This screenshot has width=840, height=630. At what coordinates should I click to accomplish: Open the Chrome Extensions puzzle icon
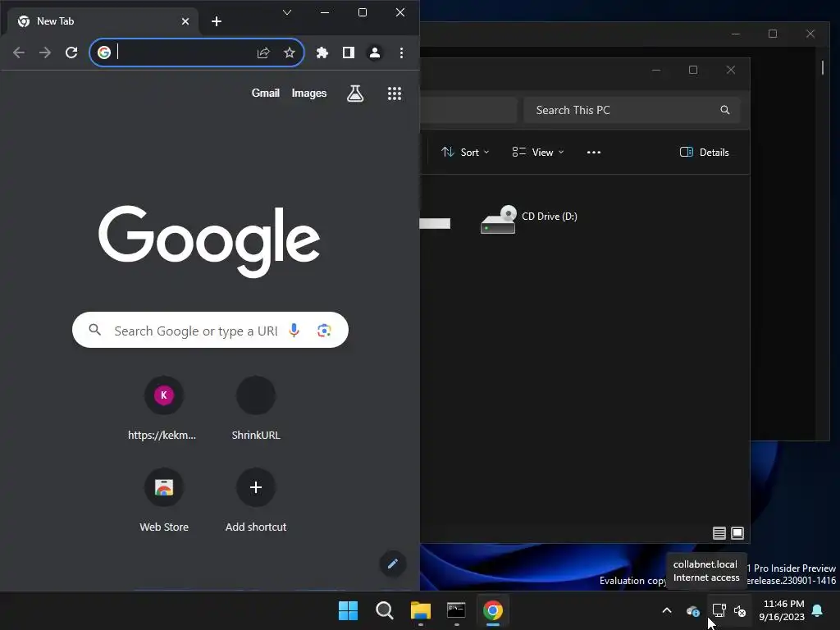tap(322, 52)
